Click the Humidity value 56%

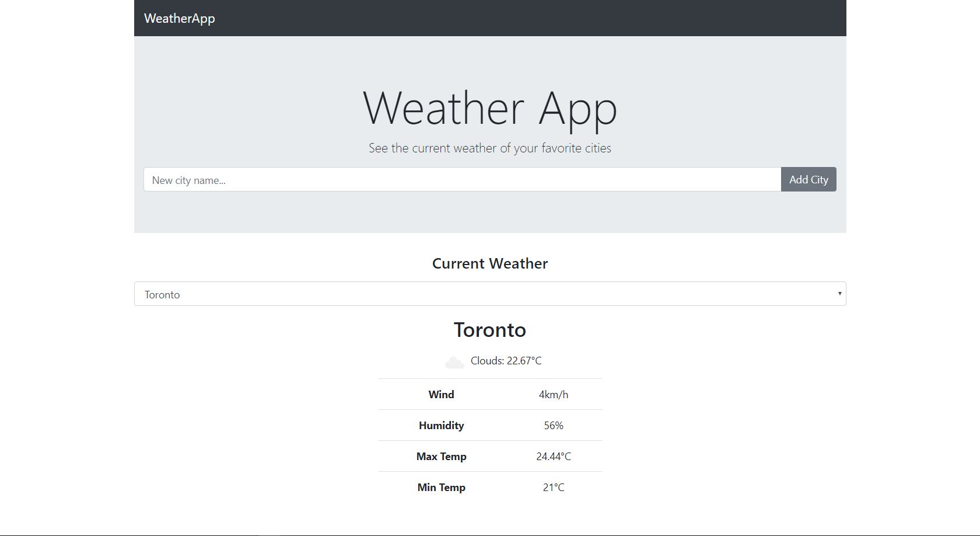[554, 425]
